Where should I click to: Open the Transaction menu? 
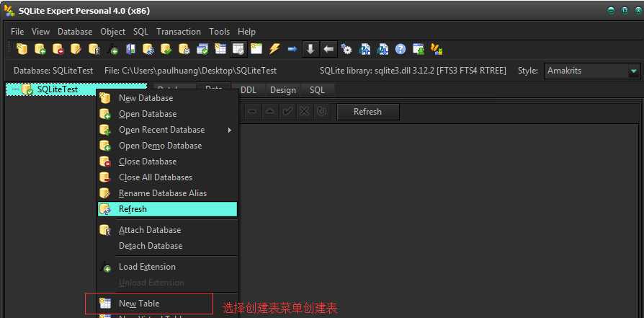pos(179,31)
